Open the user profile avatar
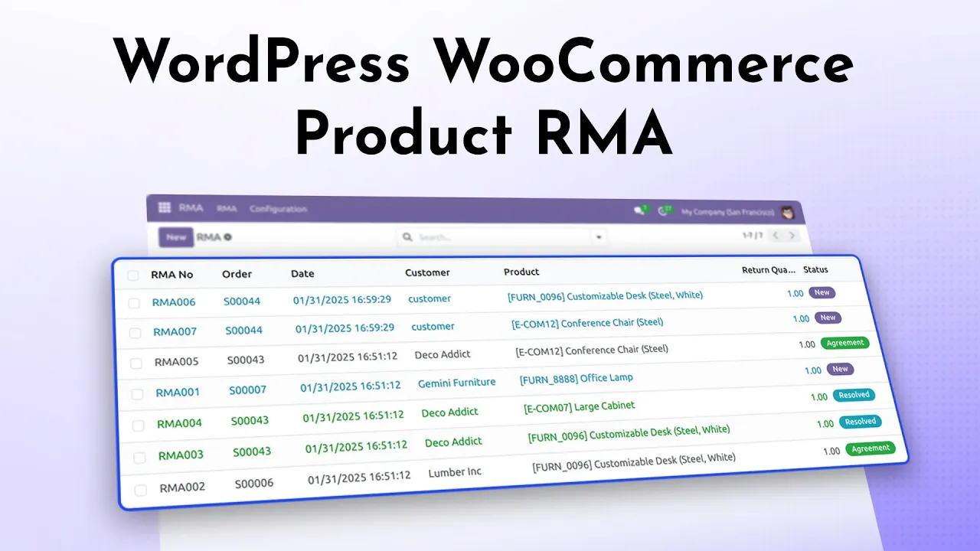Image resolution: width=980 pixels, height=551 pixels. 788,213
